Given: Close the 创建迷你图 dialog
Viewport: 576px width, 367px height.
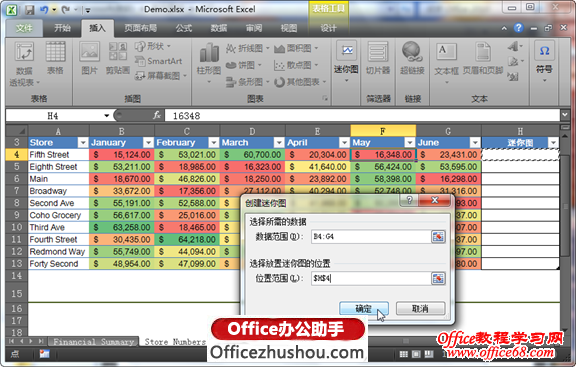Looking at the screenshot, I should pyautogui.click(x=435, y=200).
